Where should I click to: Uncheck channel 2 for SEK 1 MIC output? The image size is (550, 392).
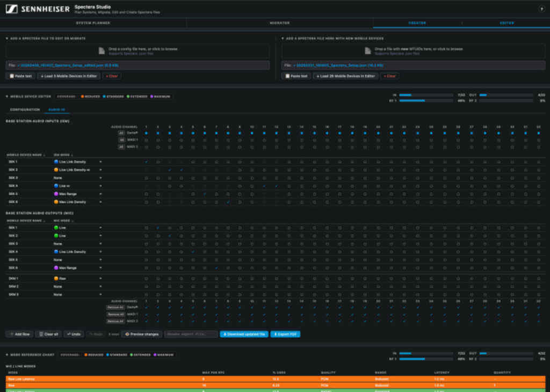[x=158, y=228]
